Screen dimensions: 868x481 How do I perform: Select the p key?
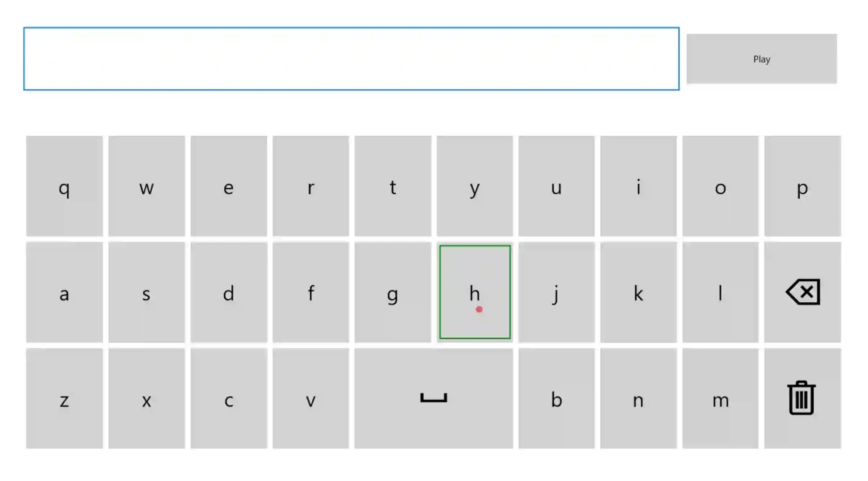pyautogui.click(x=802, y=186)
